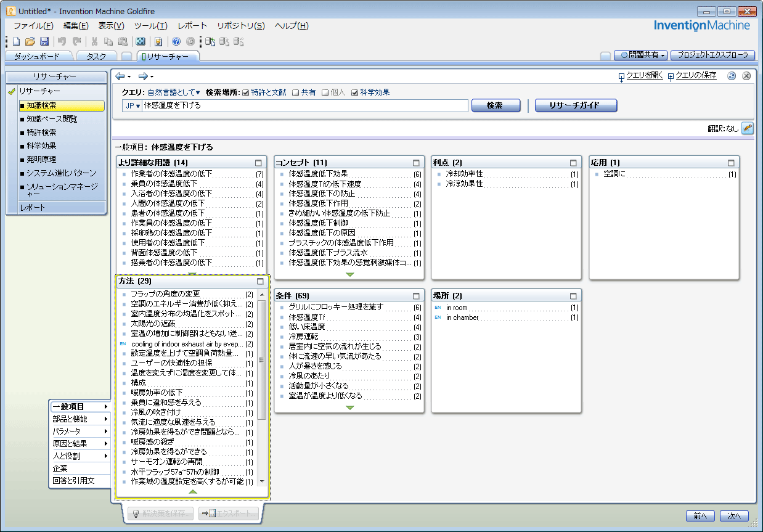The height and width of the screenshot is (532, 763).
Task: Click third database repository toolbar icon
Action: [239, 41]
